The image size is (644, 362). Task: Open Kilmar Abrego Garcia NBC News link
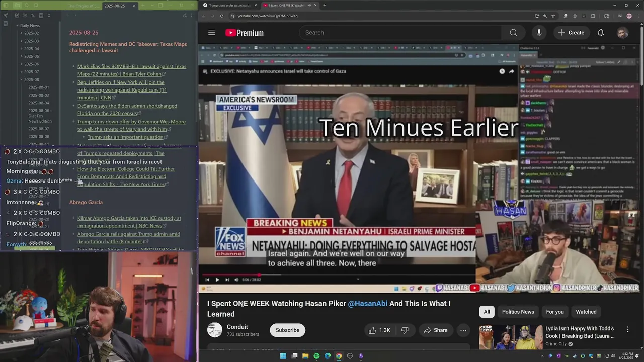click(x=129, y=222)
